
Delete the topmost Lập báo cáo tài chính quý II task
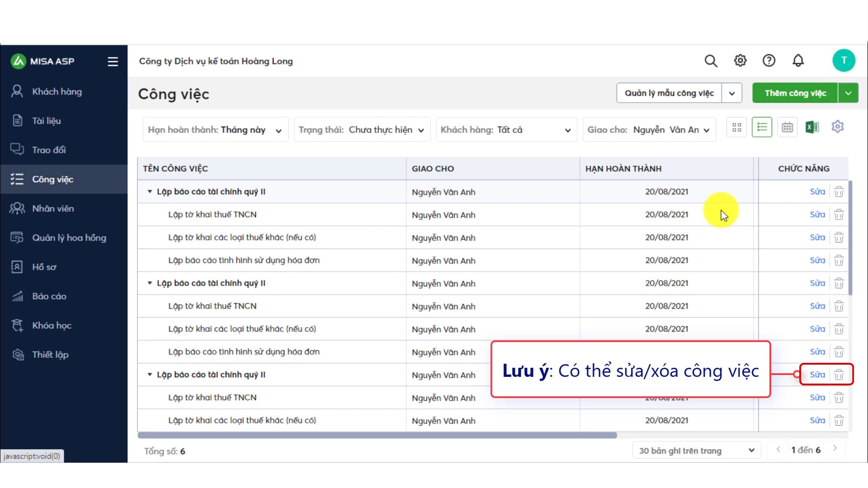pyautogui.click(x=839, y=192)
